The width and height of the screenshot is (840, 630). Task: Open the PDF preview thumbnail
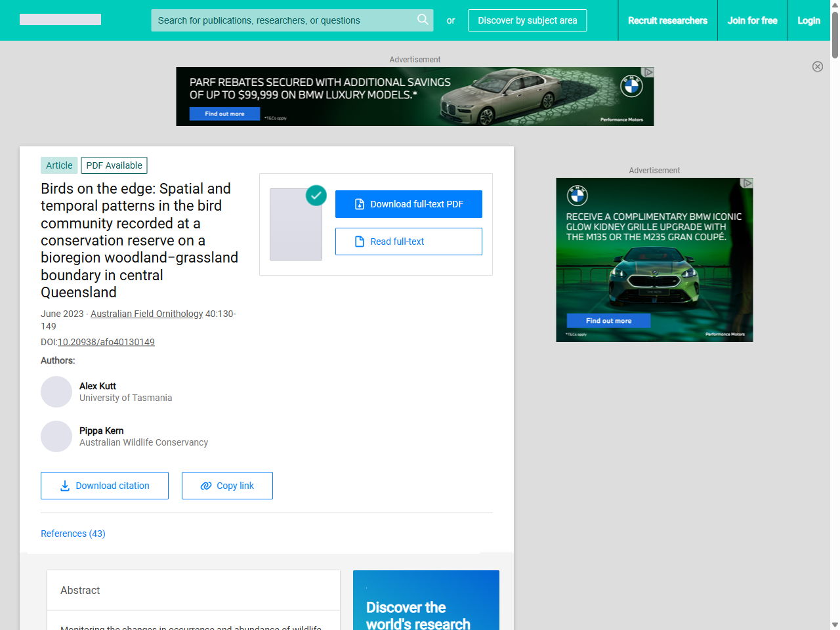pos(295,225)
